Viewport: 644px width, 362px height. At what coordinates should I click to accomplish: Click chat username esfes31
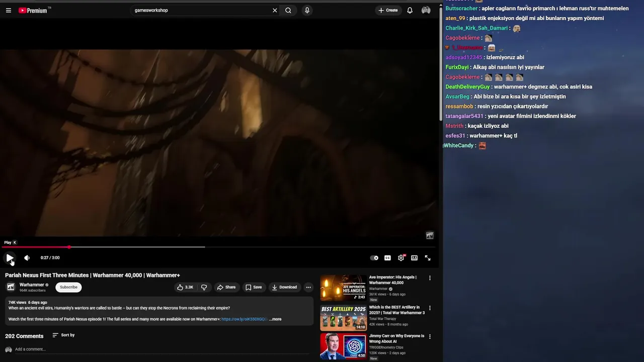point(455,136)
